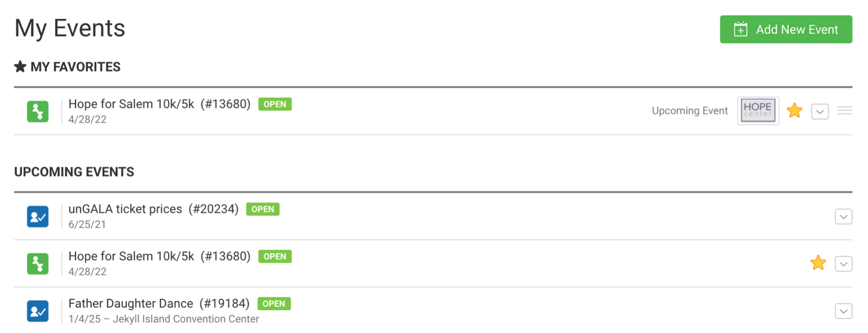The width and height of the screenshot is (868, 333).
Task: Click the OPEN badge next to unGALA
Action: pos(263,209)
